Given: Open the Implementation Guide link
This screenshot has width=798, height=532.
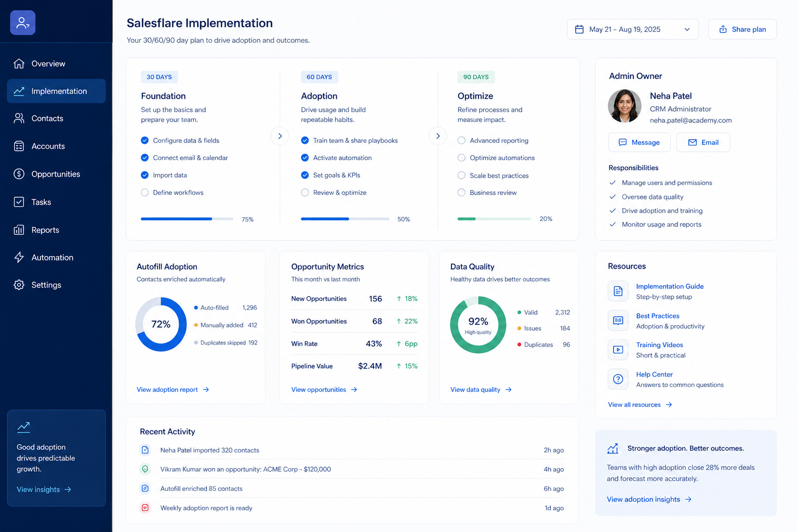Looking at the screenshot, I should pyautogui.click(x=670, y=286).
